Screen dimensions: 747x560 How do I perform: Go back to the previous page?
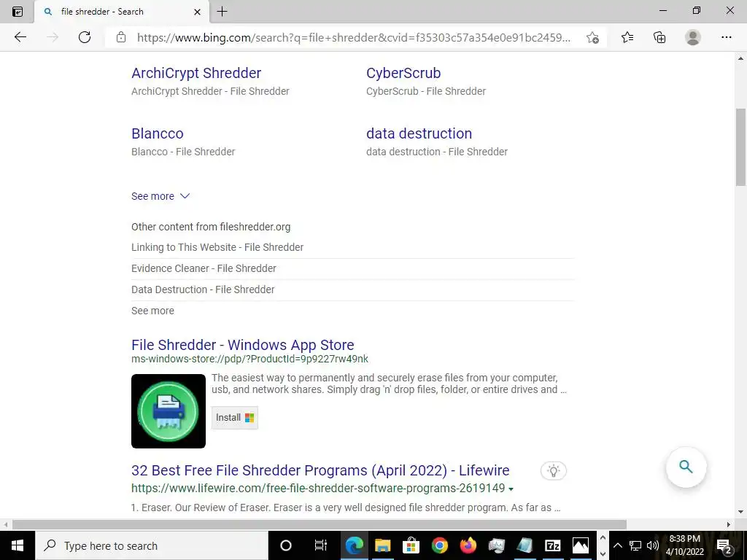pos(20,37)
